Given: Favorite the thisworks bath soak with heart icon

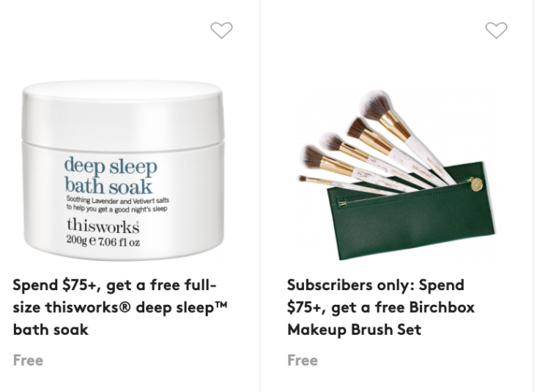Looking at the screenshot, I should coord(221,30).
